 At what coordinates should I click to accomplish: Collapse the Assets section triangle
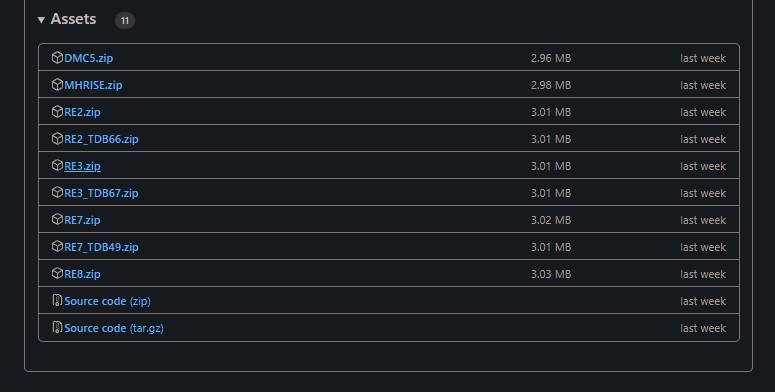click(42, 20)
